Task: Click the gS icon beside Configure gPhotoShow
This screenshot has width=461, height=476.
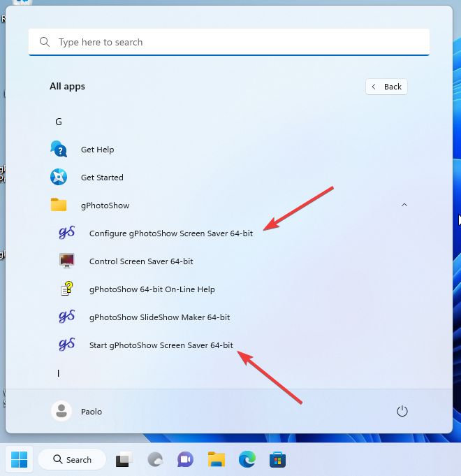Action: click(67, 233)
